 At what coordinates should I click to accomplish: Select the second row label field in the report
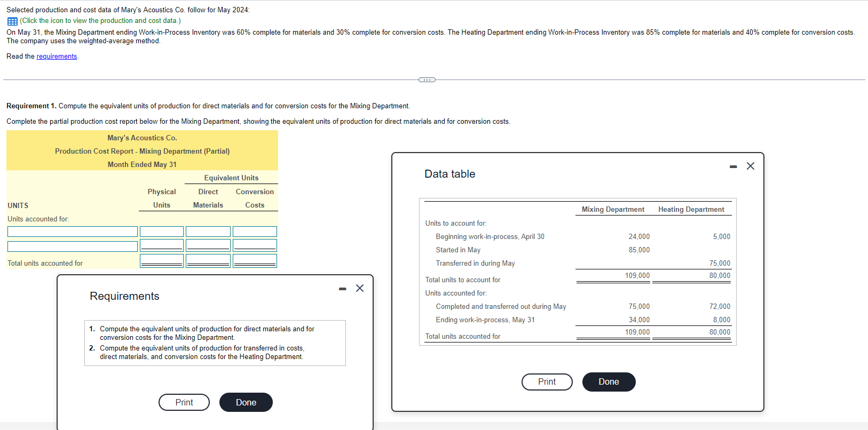coord(73,246)
